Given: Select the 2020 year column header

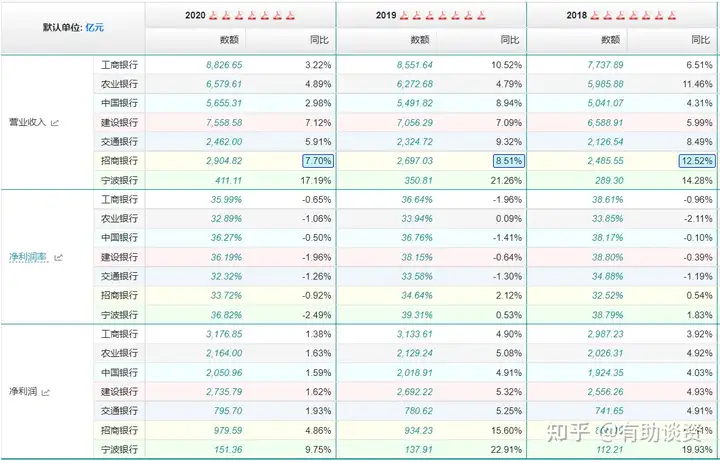Looking at the screenshot, I should click(195, 16).
